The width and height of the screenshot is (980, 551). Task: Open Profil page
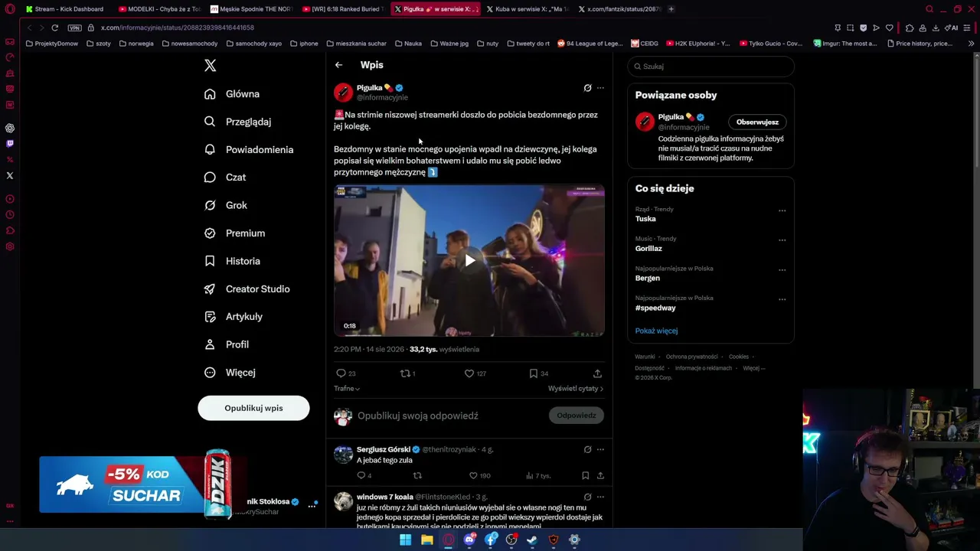click(x=227, y=344)
